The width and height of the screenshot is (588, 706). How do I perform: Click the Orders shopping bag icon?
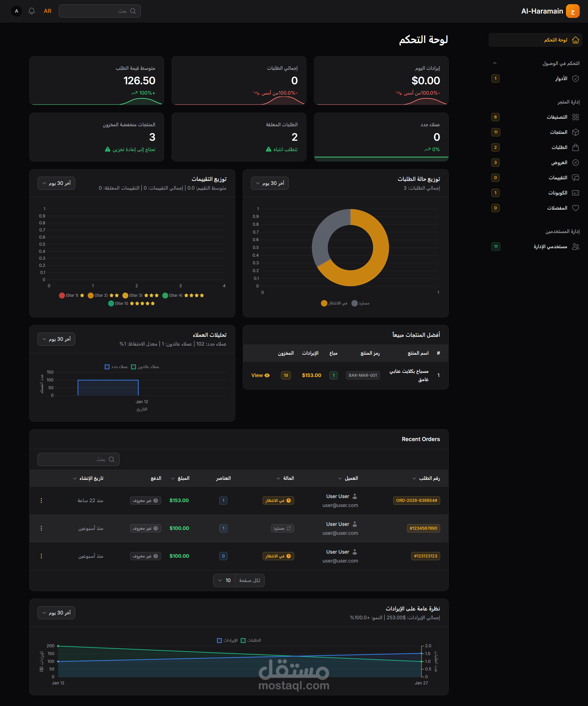coord(575,147)
